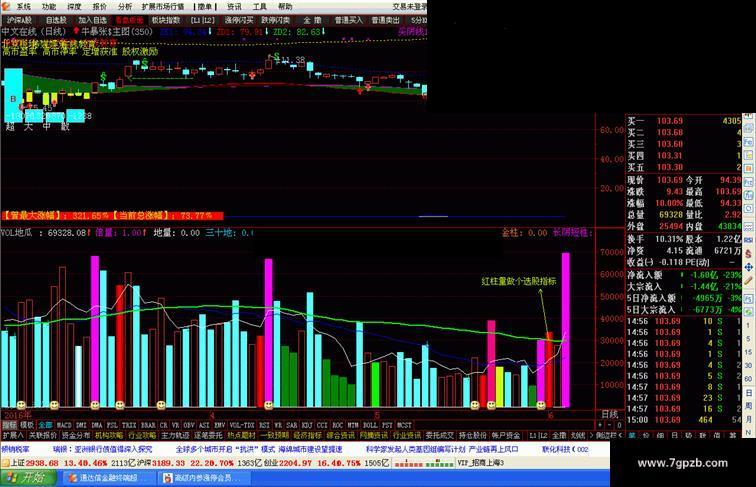Image resolution: width=756 pixels, height=487 pixels.
Task: Click the 板块指数 toolbar button
Action: pos(166,20)
